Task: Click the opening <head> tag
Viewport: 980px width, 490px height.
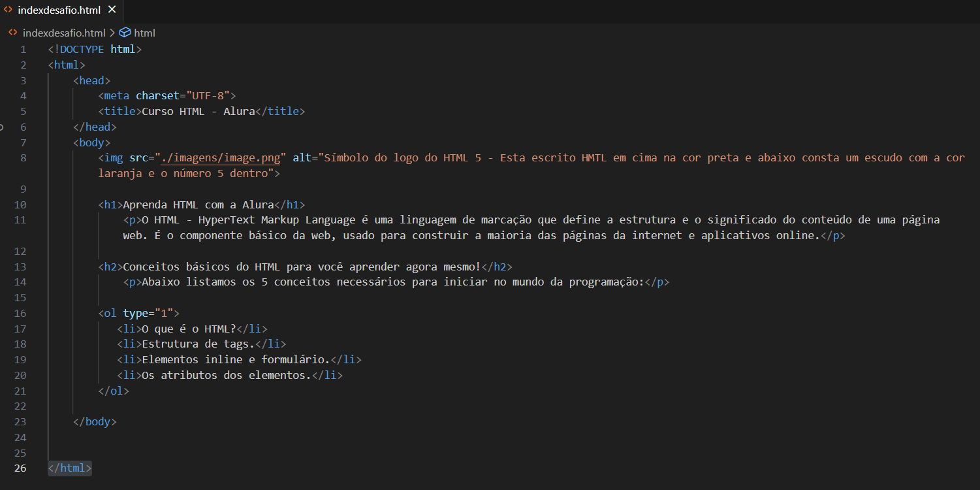Action: pyautogui.click(x=92, y=81)
